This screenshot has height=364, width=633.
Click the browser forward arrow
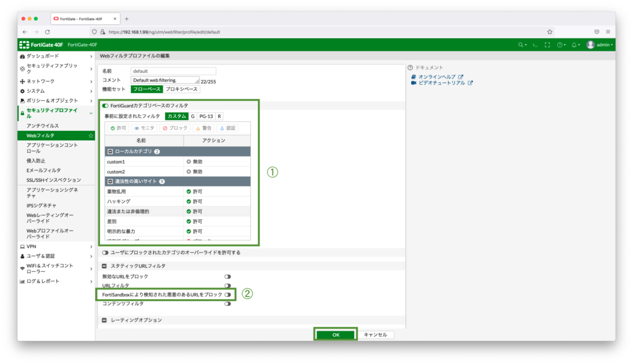36,32
